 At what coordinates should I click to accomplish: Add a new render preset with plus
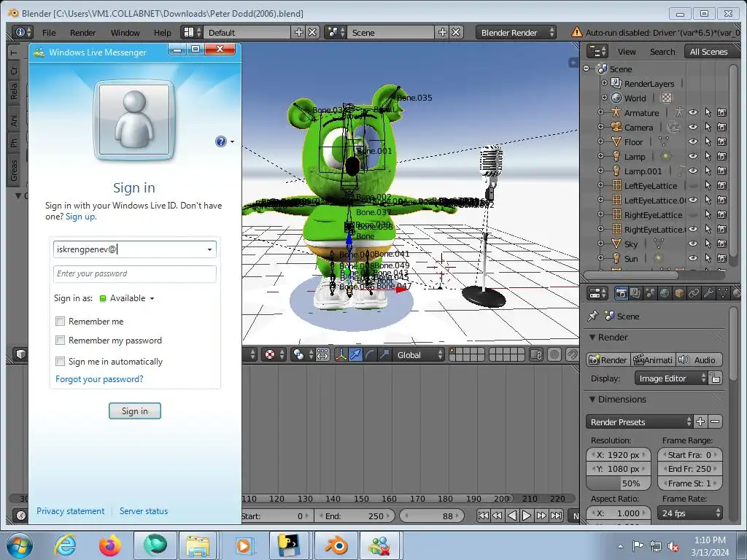click(x=700, y=421)
